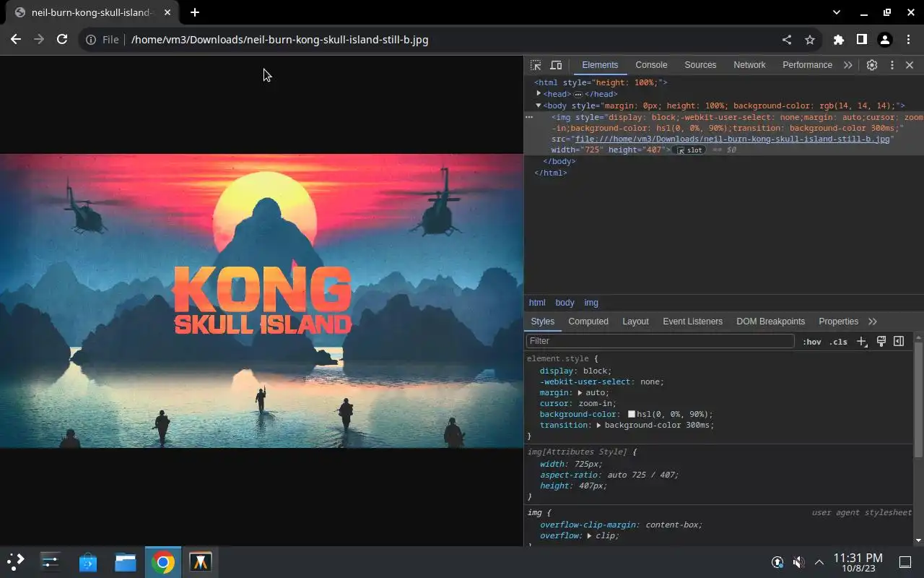
Task: Expand the overflow clip property
Action: (589, 536)
